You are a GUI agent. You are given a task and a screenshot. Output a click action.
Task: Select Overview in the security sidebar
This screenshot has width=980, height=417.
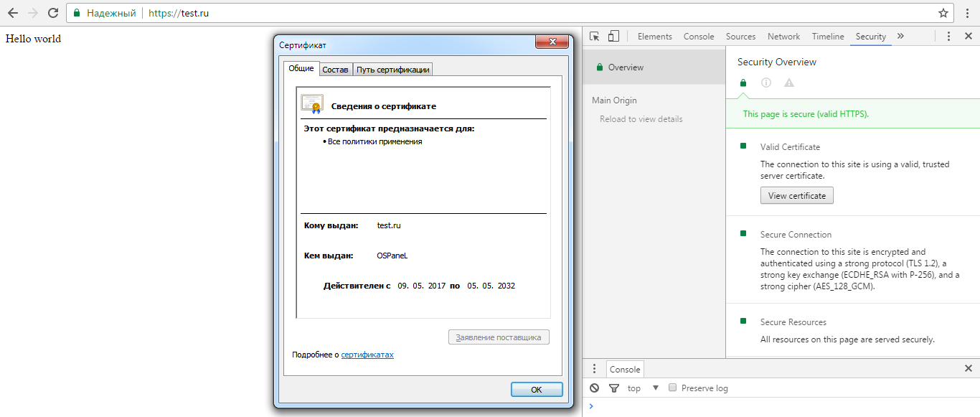[x=626, y=67]
